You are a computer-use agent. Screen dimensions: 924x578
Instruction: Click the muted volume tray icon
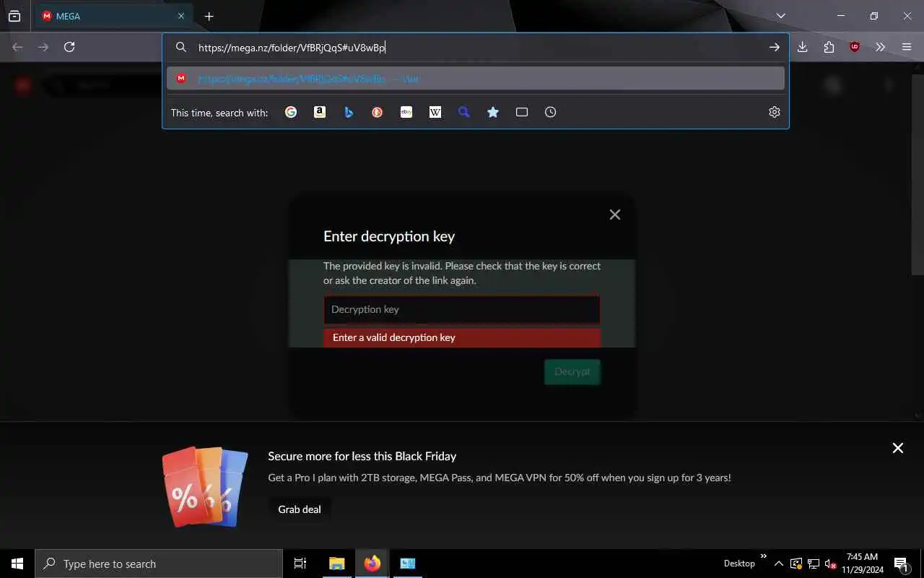pyautogui.click(x=830, y=564)
